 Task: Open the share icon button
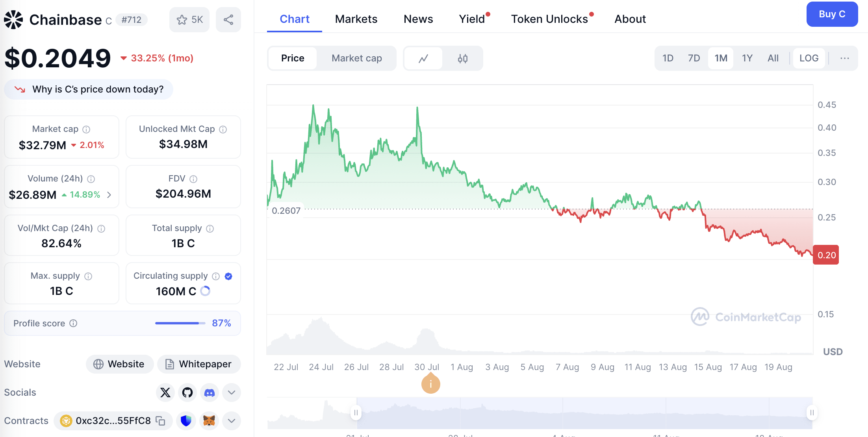point(228,20)
